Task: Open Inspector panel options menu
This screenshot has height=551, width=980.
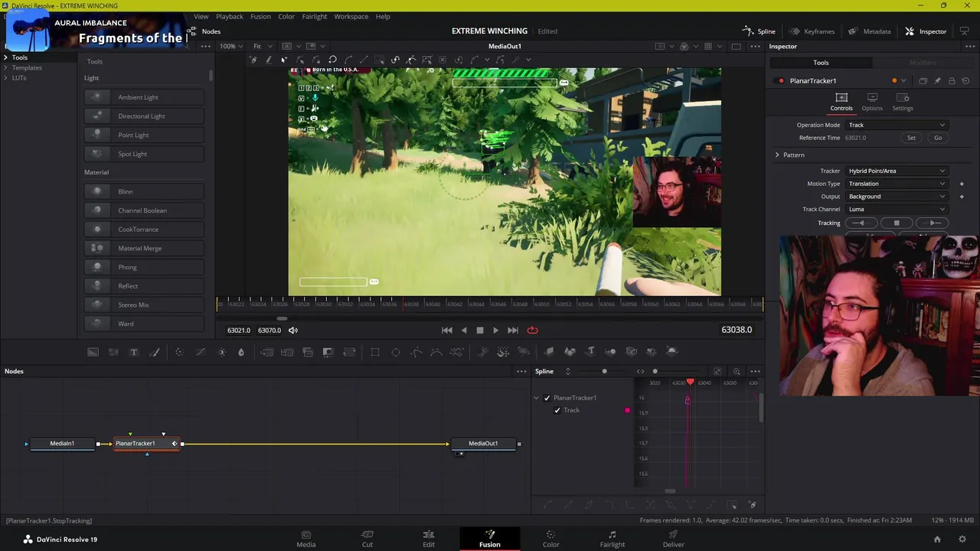Action: click(x=969, y=47)
